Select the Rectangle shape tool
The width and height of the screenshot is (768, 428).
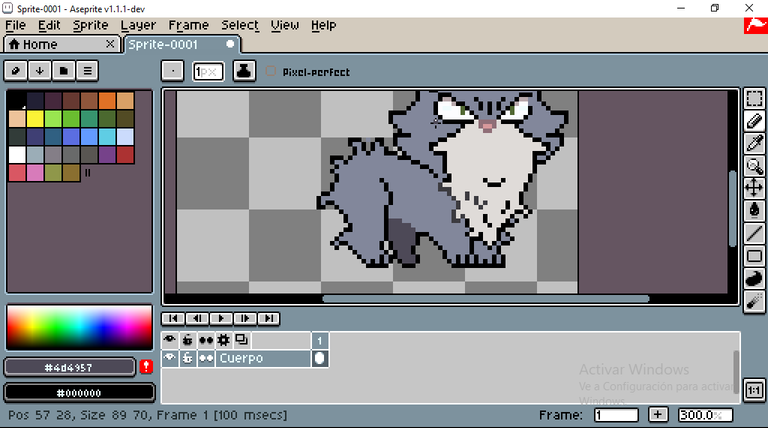754,256
